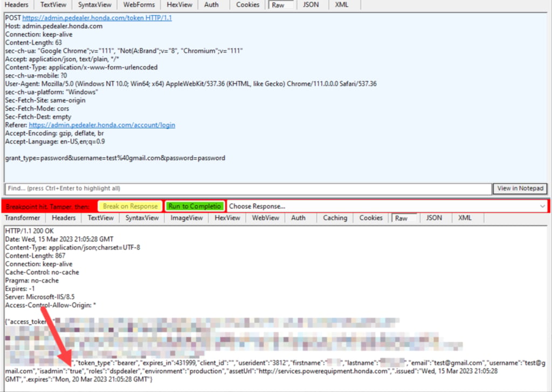Select the response Raw tab
The height and width of the screenshot is (392, 552).
[404, 218]
